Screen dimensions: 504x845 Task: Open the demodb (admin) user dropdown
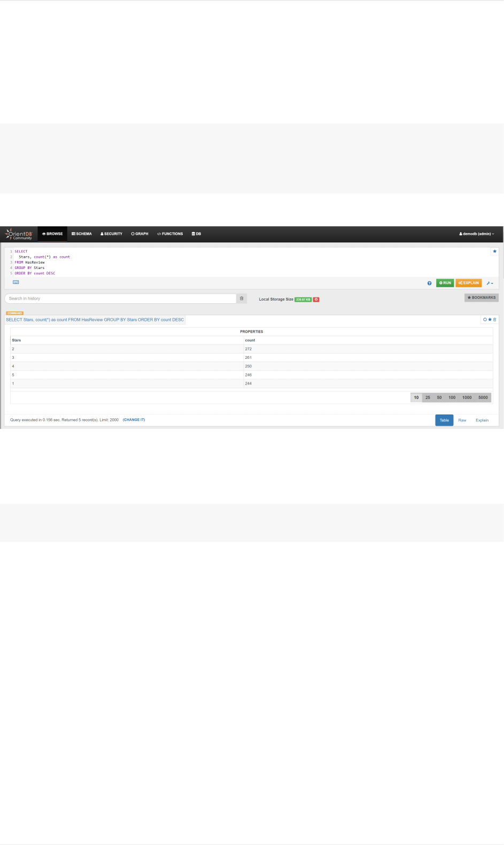tap(476, 234)
